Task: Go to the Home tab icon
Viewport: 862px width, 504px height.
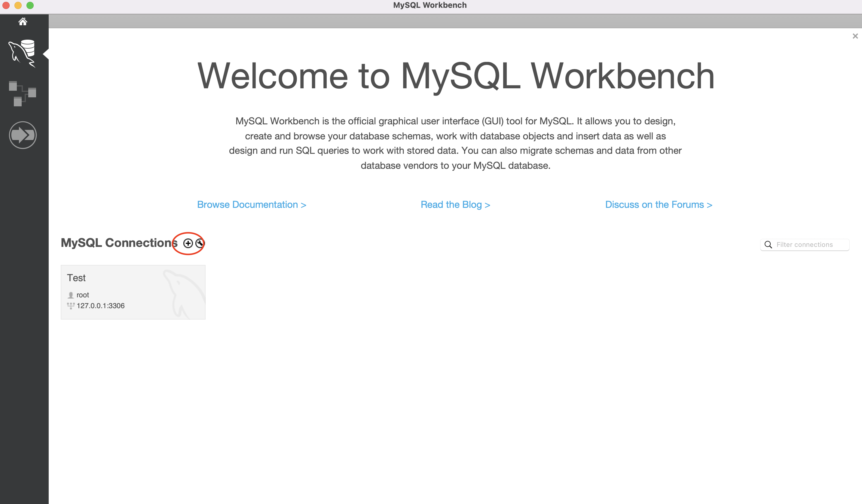Action: 23,22
